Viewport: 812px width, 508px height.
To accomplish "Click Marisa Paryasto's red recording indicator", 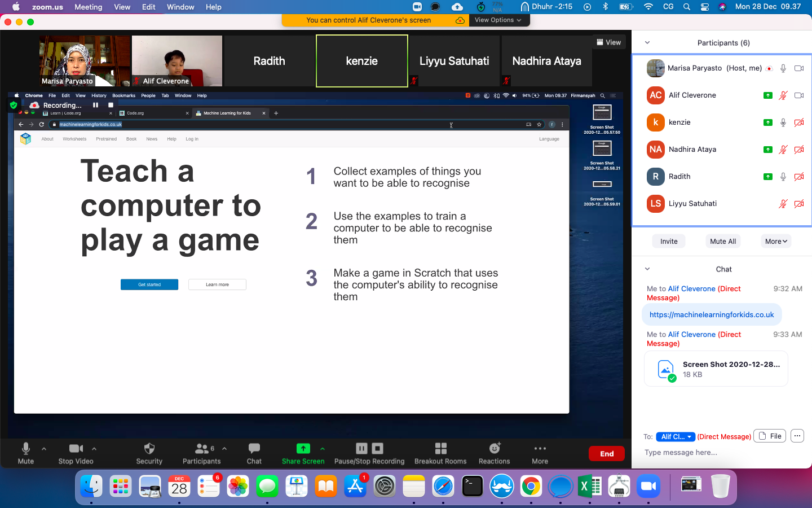I will coord(769,68).
